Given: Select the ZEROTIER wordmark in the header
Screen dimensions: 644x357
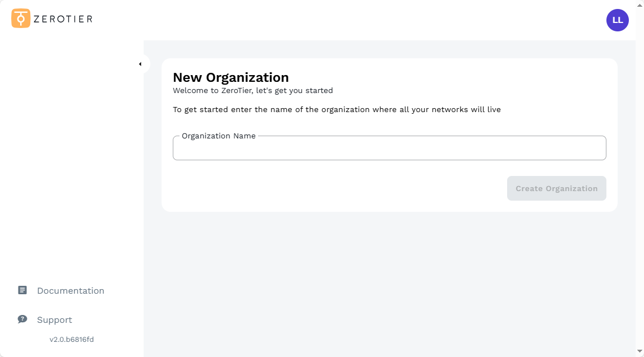Looking at the screenshot, I should 64,18.
